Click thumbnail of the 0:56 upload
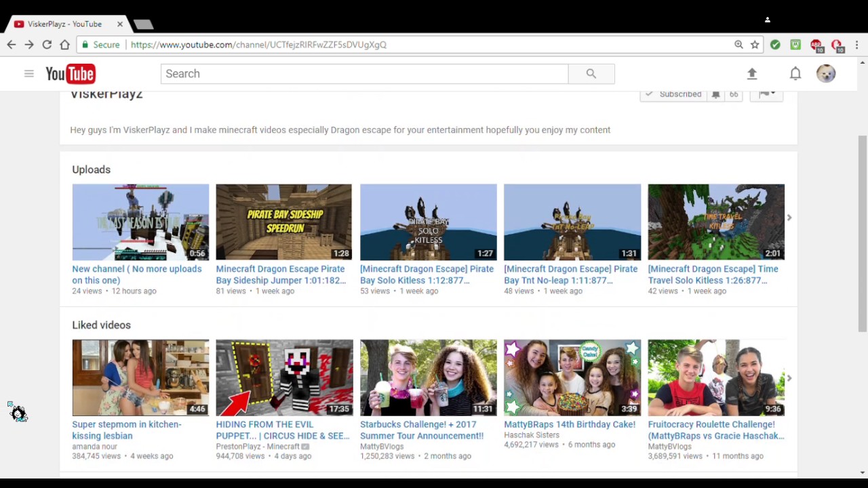 tap(140, 222)
